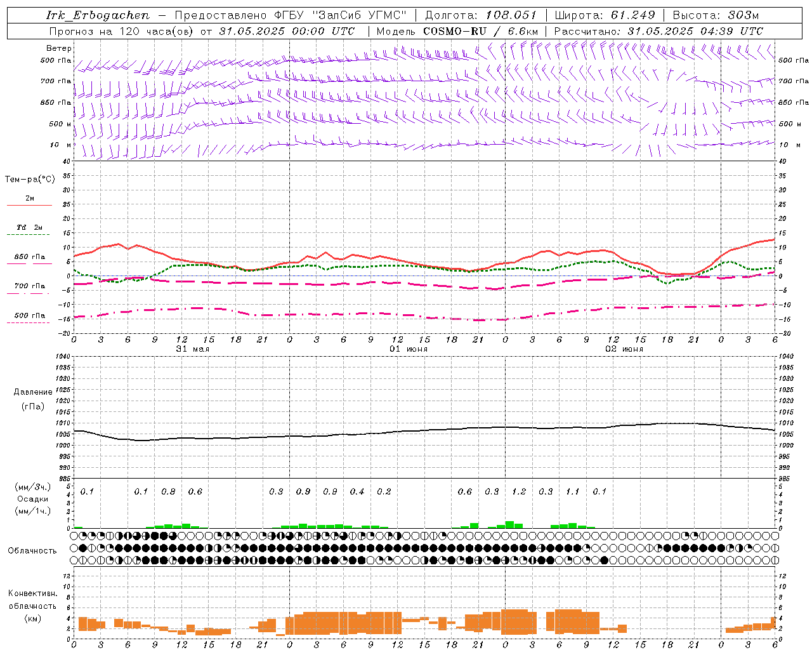Select the "Давление" pressure label
812x650 pixels.
point(33,392)
